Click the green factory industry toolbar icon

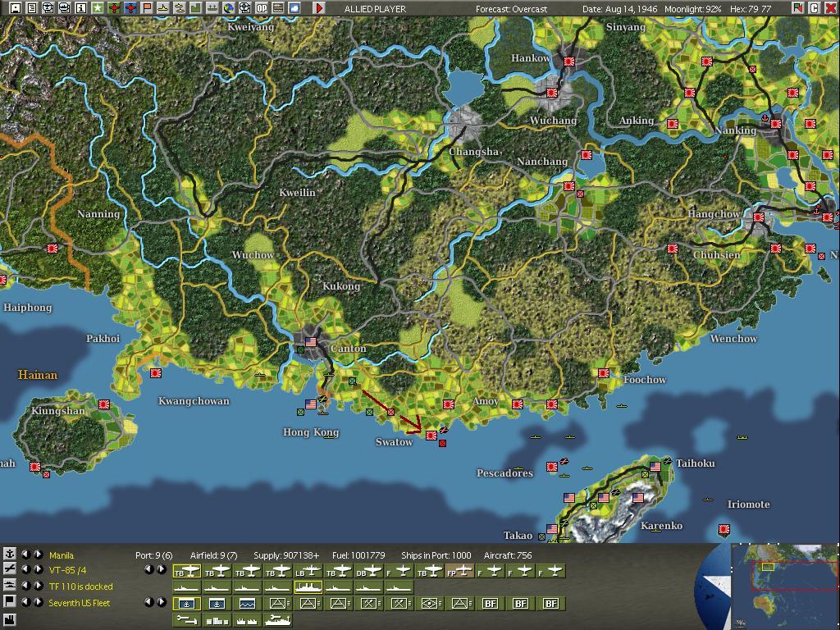tap(196, 8)
